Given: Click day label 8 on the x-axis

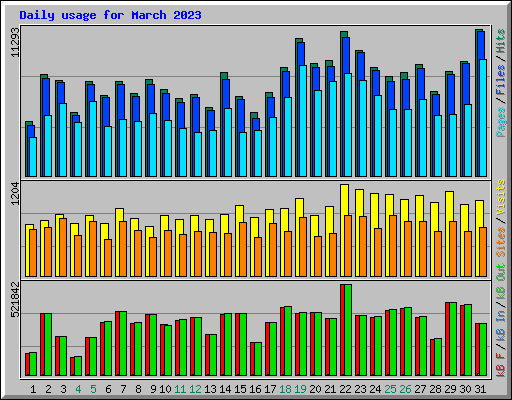Looking at the screenshot, I should 138,389.
